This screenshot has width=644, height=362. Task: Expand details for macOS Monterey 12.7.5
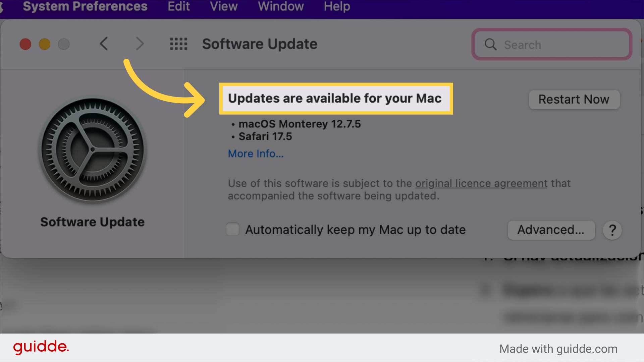coord(300,124)
